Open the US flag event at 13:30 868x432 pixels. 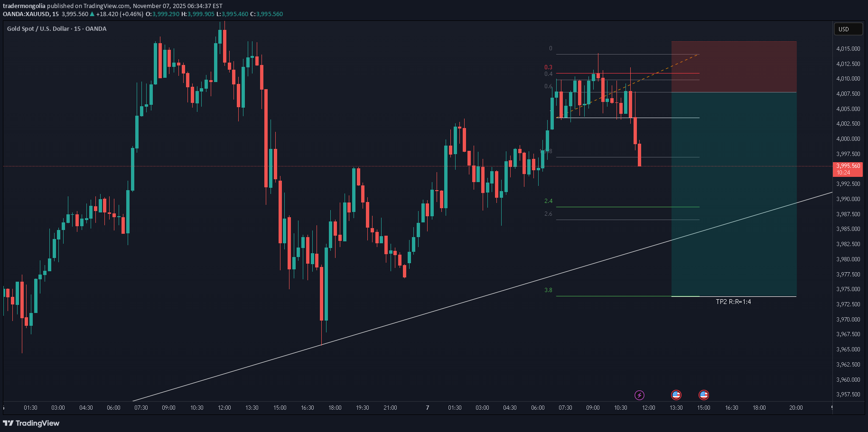pyautogui.click(x=676, y=395)
